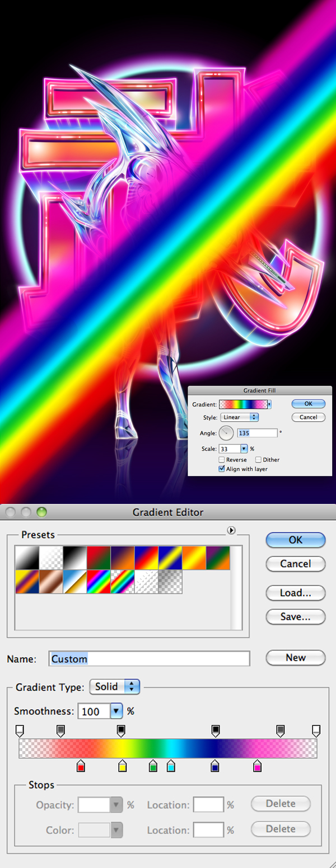Image resolution: width=336 pixels, height=868 pixels.
Task: Click the rainbow gradient bar in the editor
Action: [x=168, y=748]
